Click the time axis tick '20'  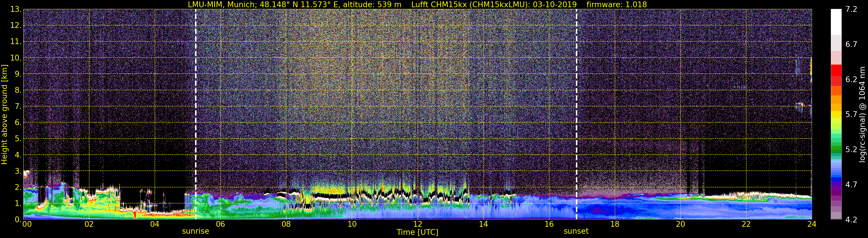(680, 224)
